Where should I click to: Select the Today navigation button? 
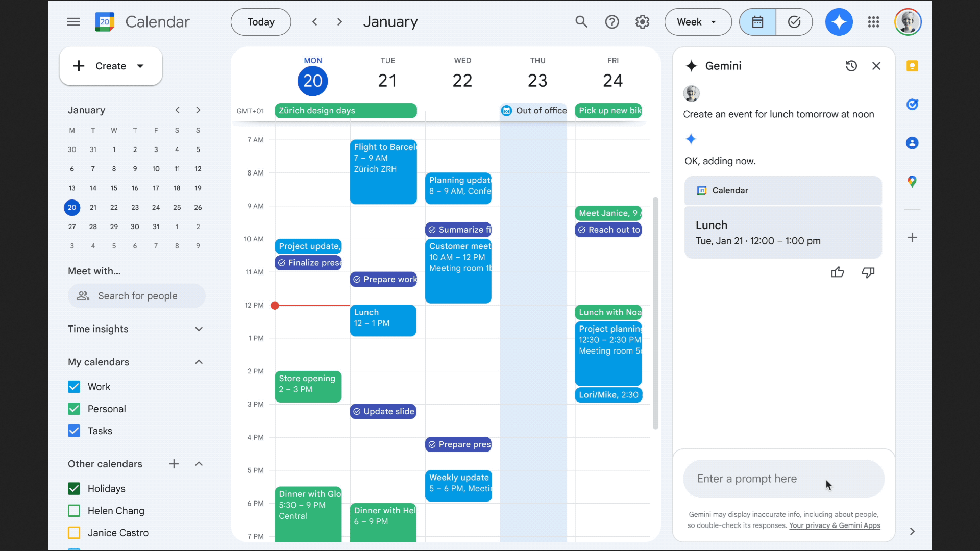coord(260,21)
